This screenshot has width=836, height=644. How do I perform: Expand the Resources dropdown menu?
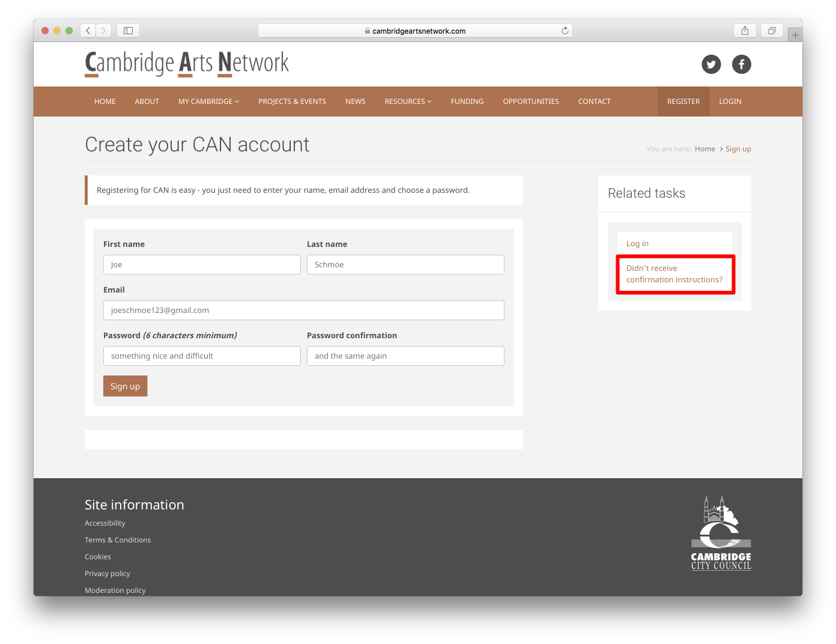tap(408, 102)
